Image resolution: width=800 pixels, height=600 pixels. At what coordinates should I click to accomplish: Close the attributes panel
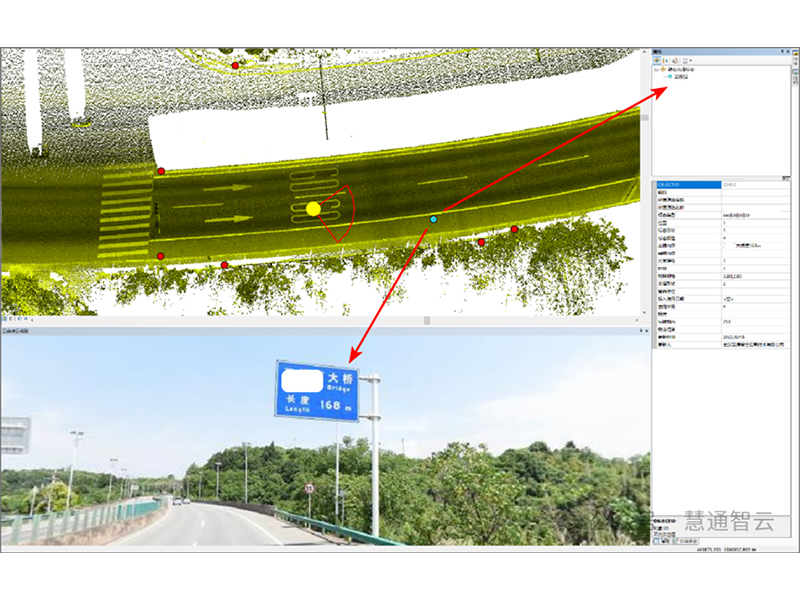point(789,52)
